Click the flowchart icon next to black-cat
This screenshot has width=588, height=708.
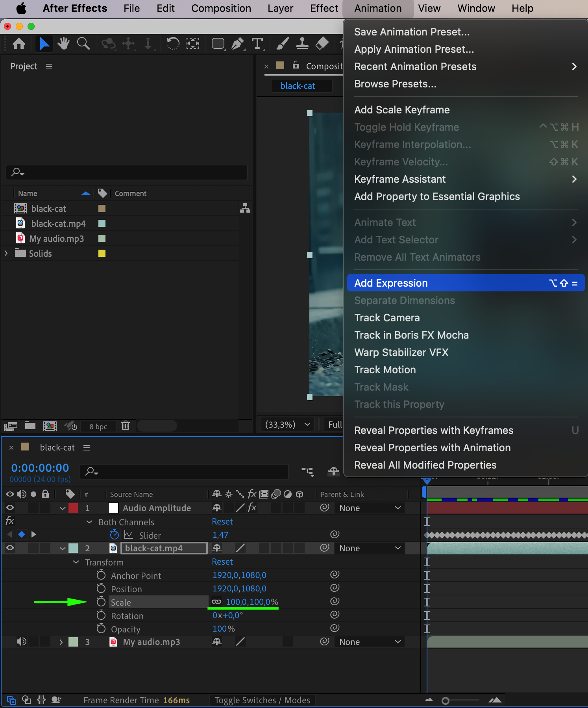245,208
